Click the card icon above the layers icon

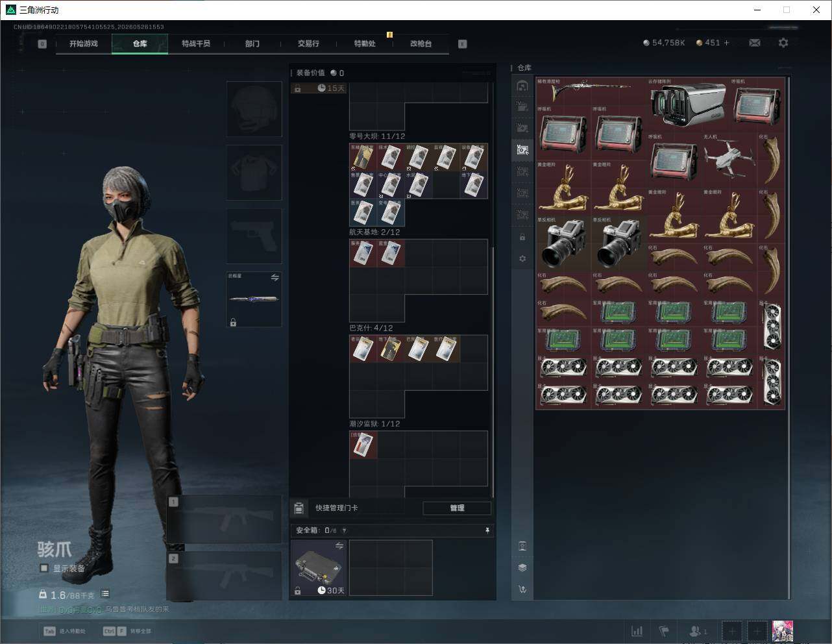(x=522, y=545)
